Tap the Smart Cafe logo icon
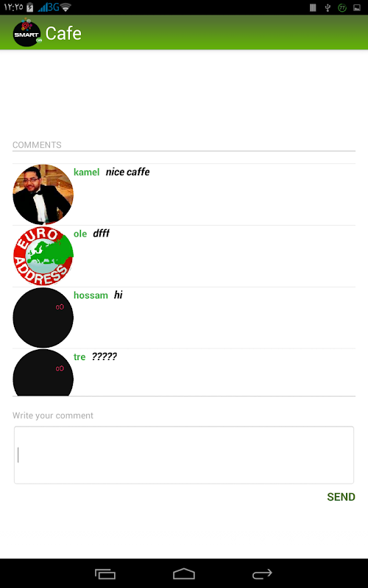The width and height of the screenshot is (368, 588). tap(27, 33)
